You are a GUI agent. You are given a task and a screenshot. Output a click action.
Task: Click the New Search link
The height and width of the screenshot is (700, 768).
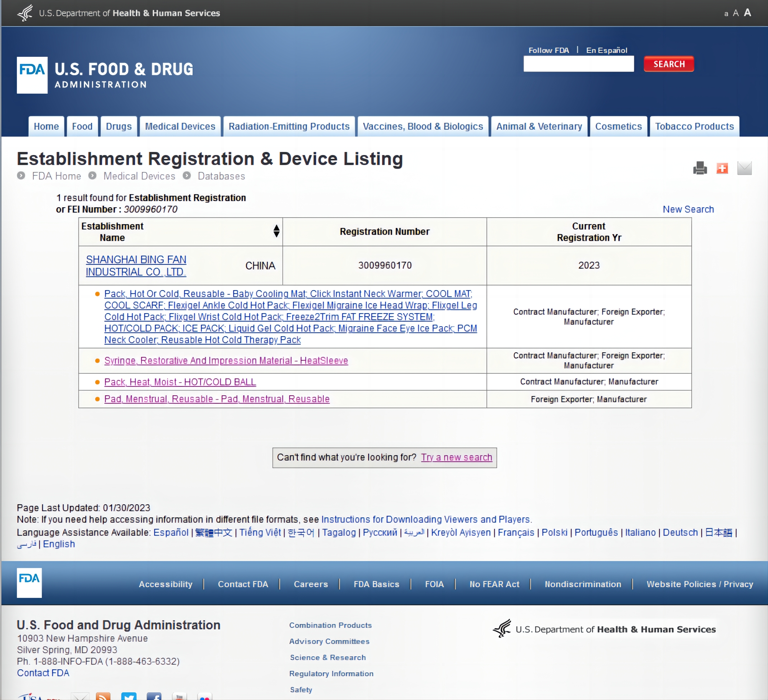click(688, 209)
